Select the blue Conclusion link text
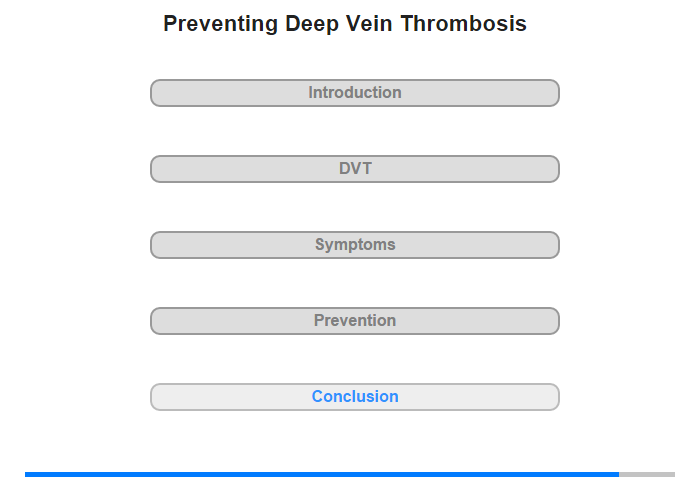Screen dimensions: 700x480 (x=355, y=397)
